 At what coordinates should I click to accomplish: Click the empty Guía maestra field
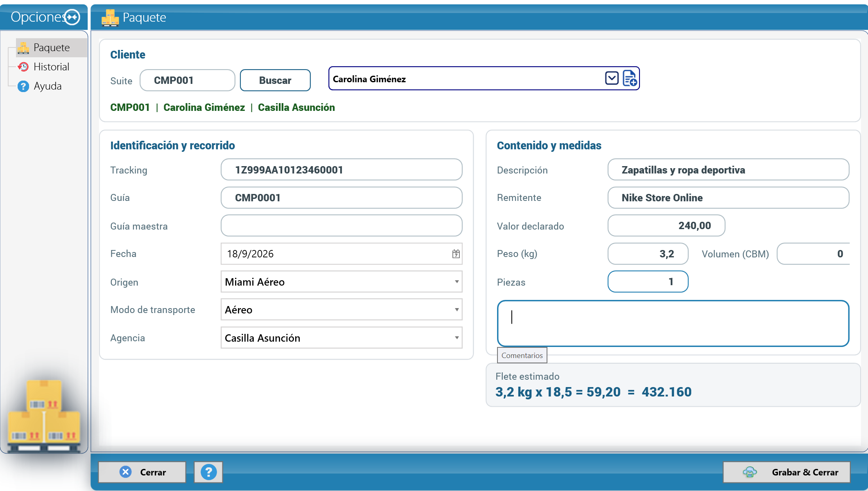341,226
